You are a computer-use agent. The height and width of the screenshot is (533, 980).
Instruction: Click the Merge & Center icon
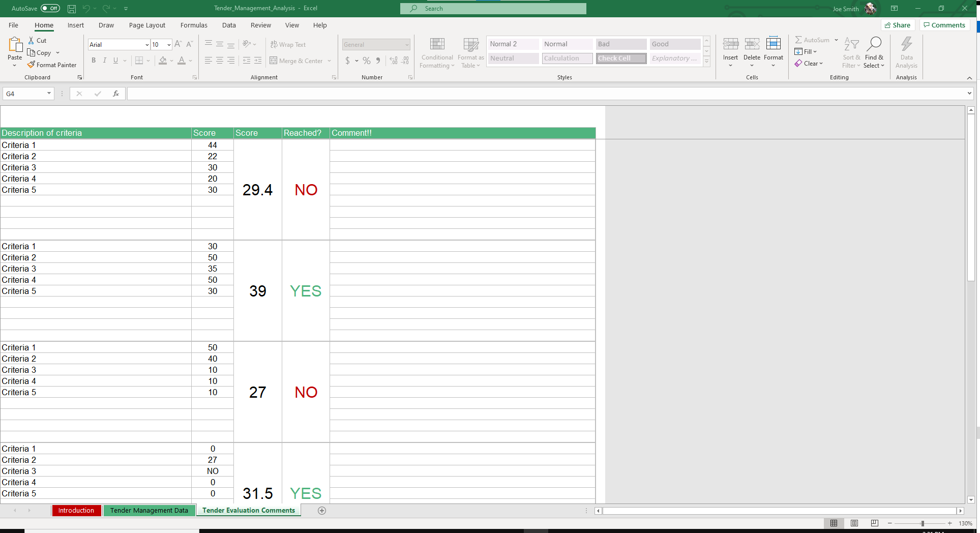pyautogui.click(x=297, y=61)
